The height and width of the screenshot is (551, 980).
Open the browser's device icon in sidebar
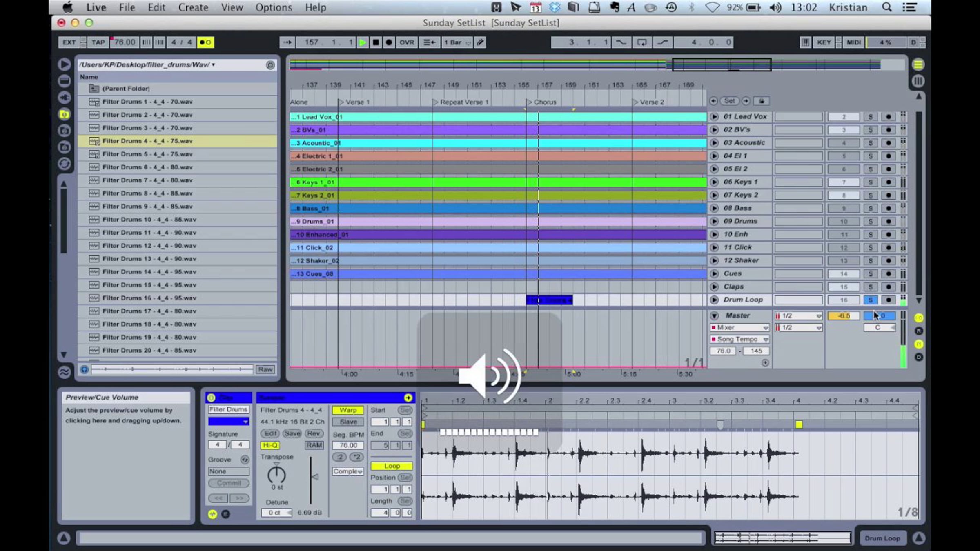(64, 81)
